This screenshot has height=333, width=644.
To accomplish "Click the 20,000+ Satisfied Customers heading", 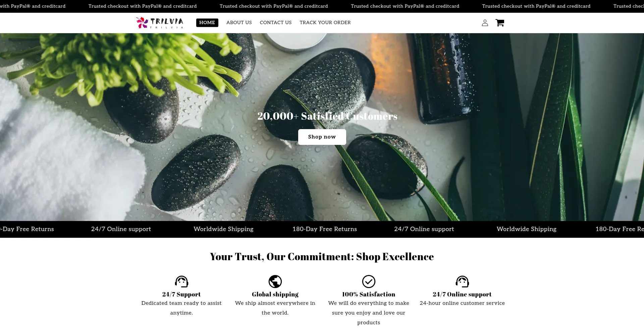I will (x=327, y=116).
